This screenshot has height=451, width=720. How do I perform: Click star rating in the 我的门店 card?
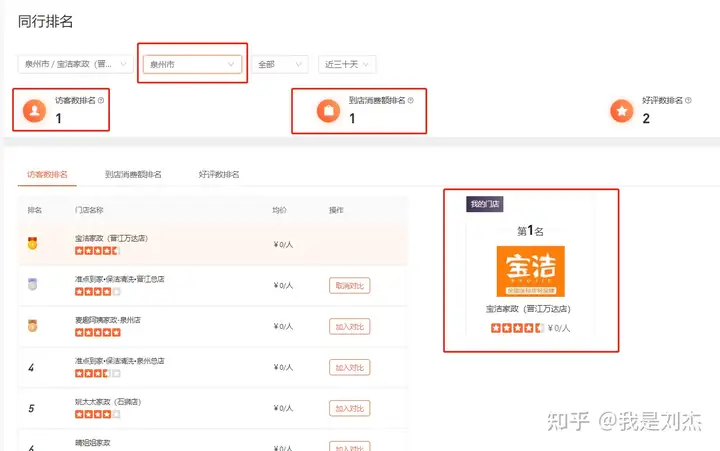point(518,328)
